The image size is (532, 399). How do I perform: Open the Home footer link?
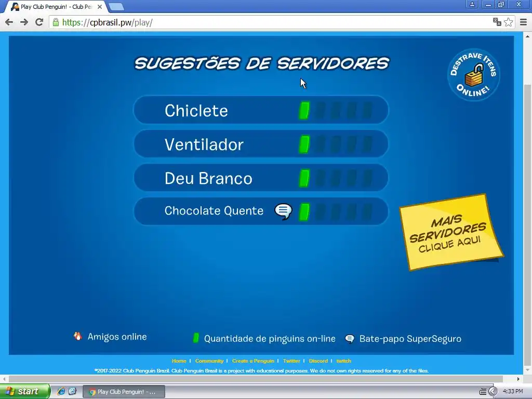click(x=179, y=361)
